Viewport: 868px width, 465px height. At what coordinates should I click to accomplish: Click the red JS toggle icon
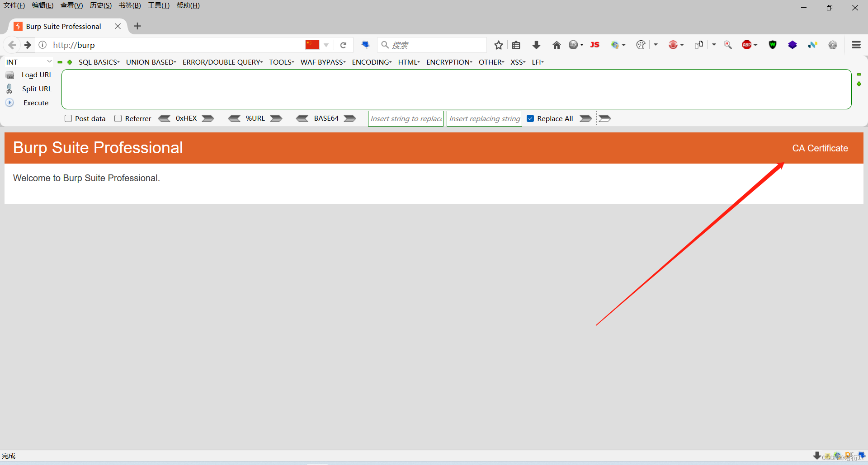point(595,45)
